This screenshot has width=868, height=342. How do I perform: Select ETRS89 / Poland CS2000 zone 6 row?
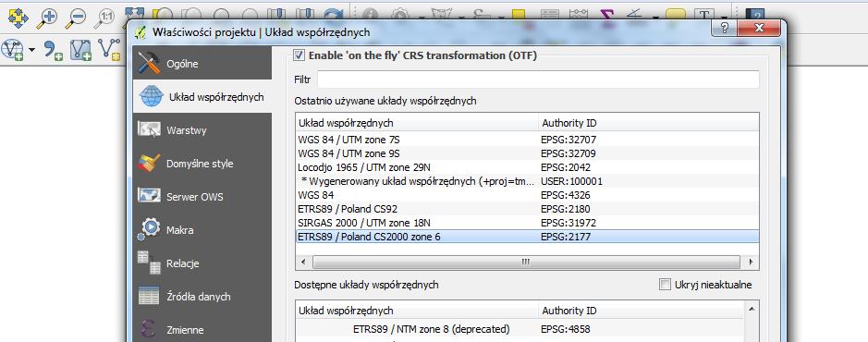pyautogui.click(x=527, y=237)
